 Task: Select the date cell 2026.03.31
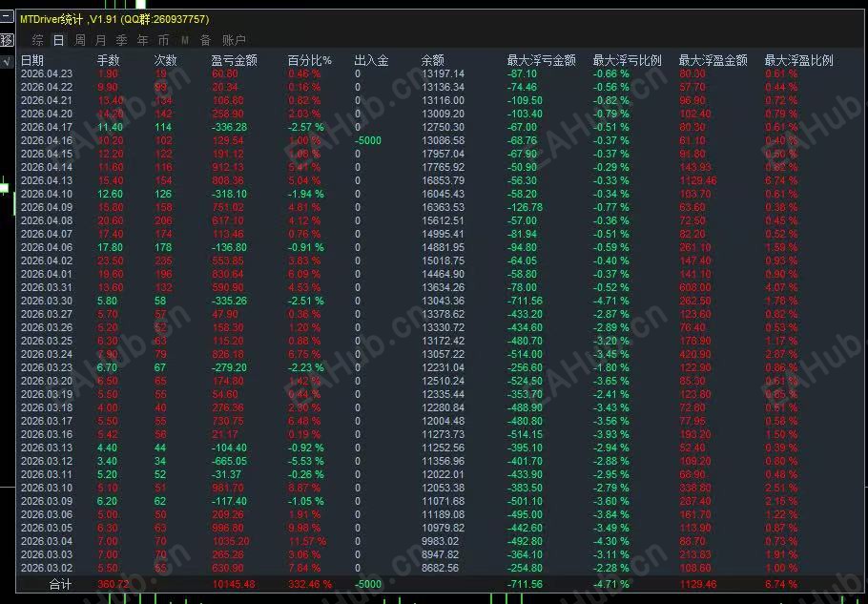point(47,287)
